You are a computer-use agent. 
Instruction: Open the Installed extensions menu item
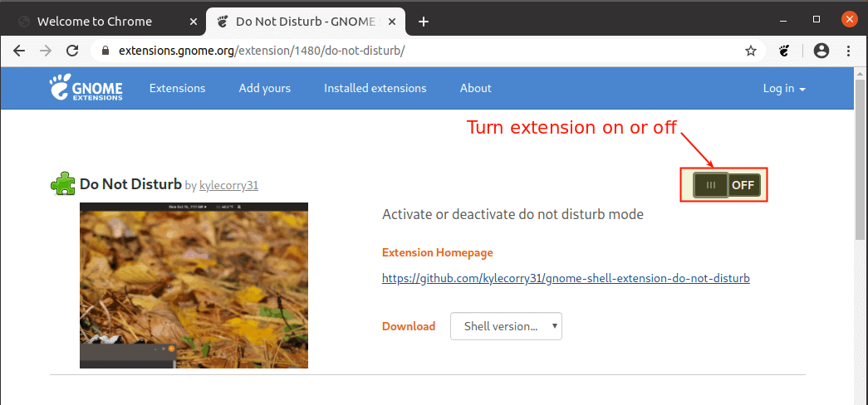click(x=375, y=88)
